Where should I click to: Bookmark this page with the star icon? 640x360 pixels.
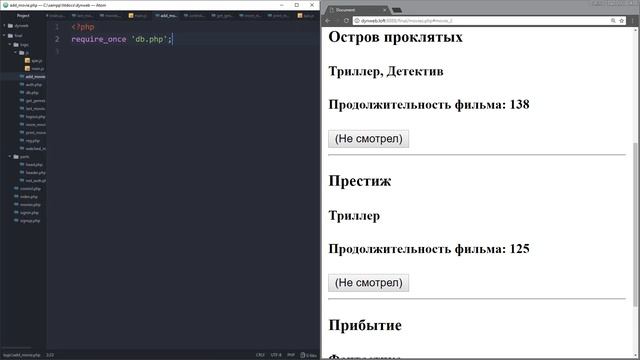click(622, 20)
